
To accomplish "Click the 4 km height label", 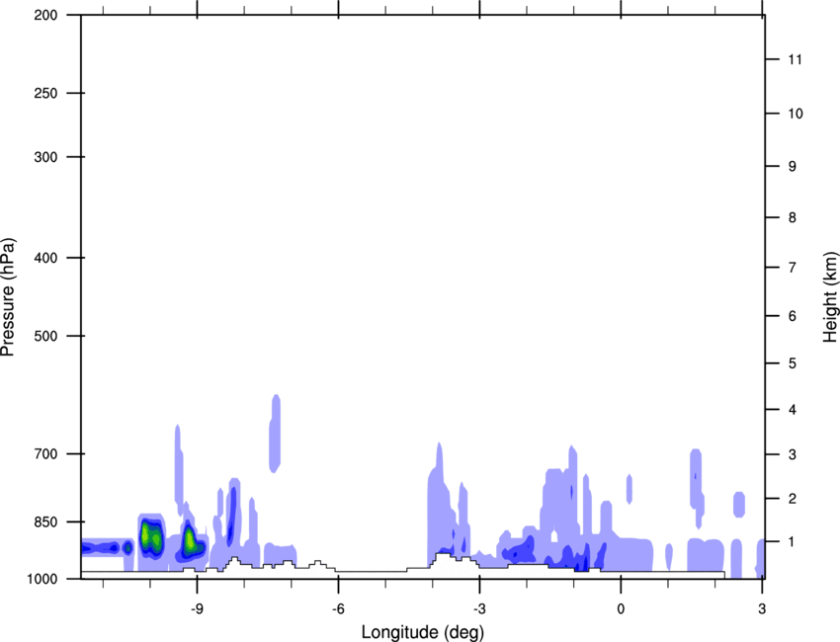I will click(792, 410).
